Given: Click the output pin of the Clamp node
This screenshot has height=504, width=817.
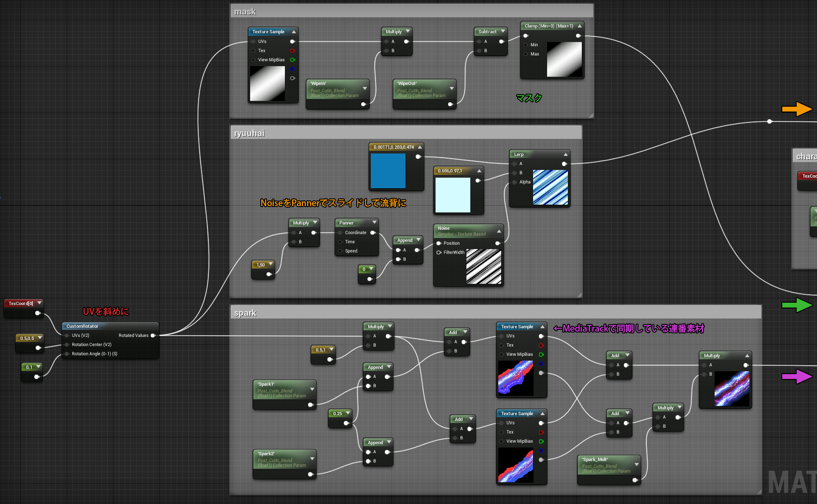Looking at the screenshot, I should coord(578,35).
